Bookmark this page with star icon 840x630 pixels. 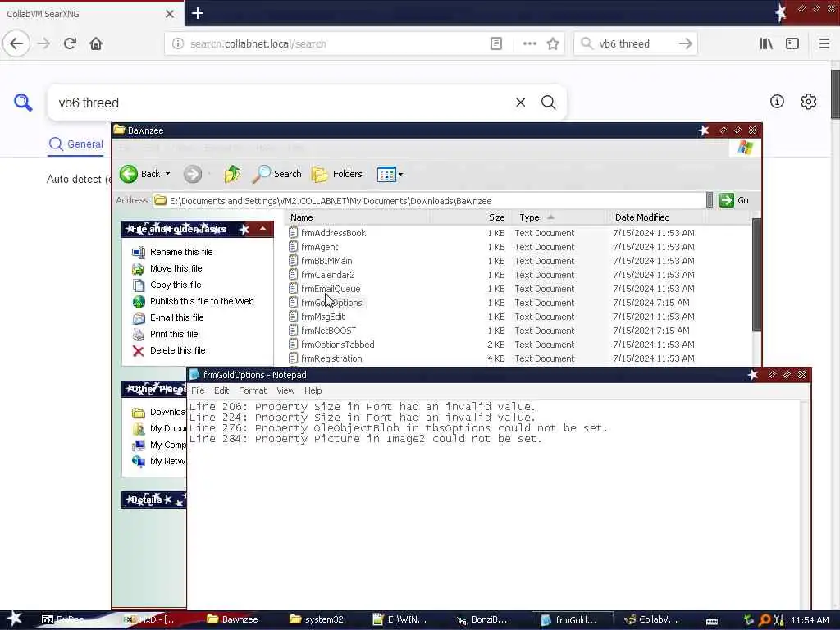point(553,43)
